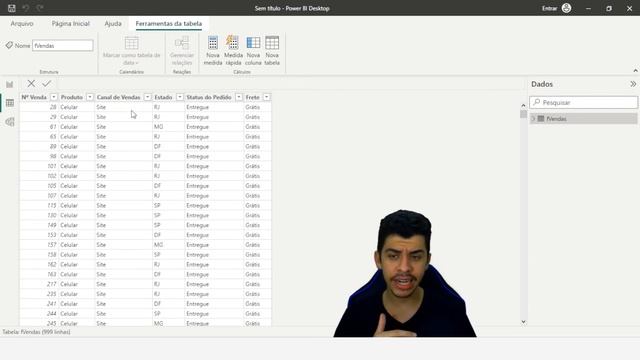Click the Save icon in title bar
Screen dimensions: 640x360
pyautogui.click(x=11, y=8)
